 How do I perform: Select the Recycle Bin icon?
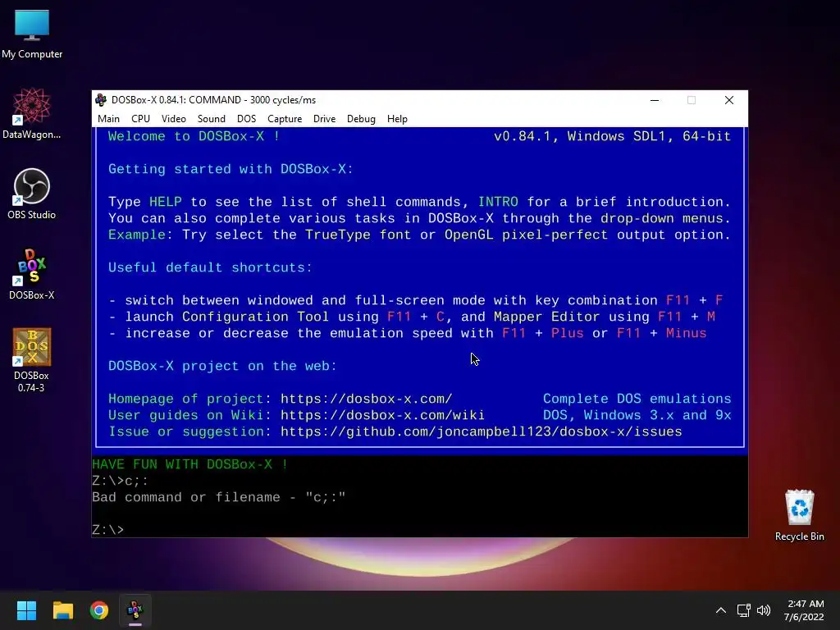[x=799, y=515]
